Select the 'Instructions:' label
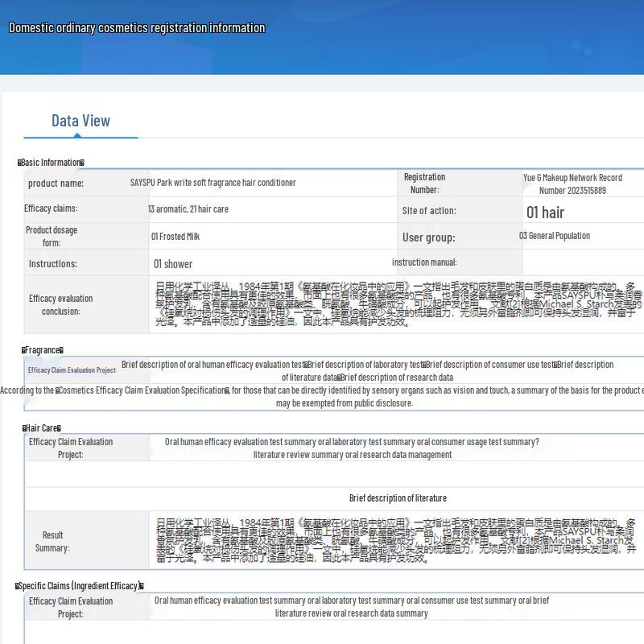644x644 pixels. click(53, 264)
